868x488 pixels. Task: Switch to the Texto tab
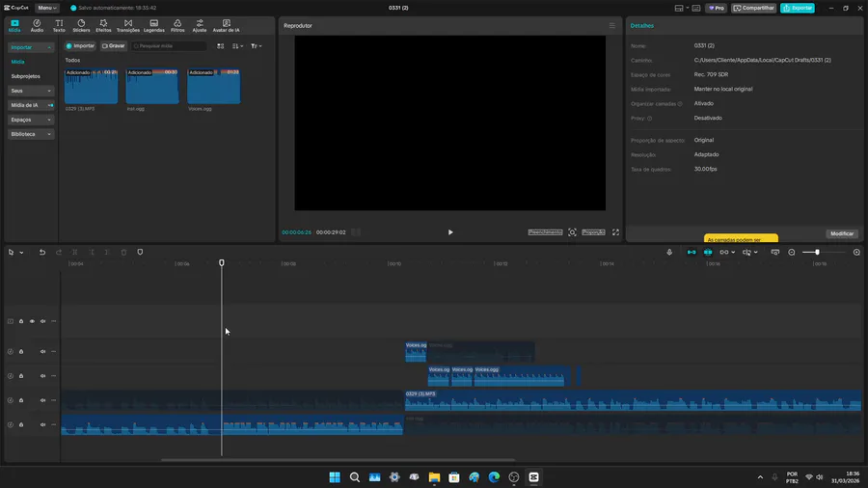[x=59, y=25]
